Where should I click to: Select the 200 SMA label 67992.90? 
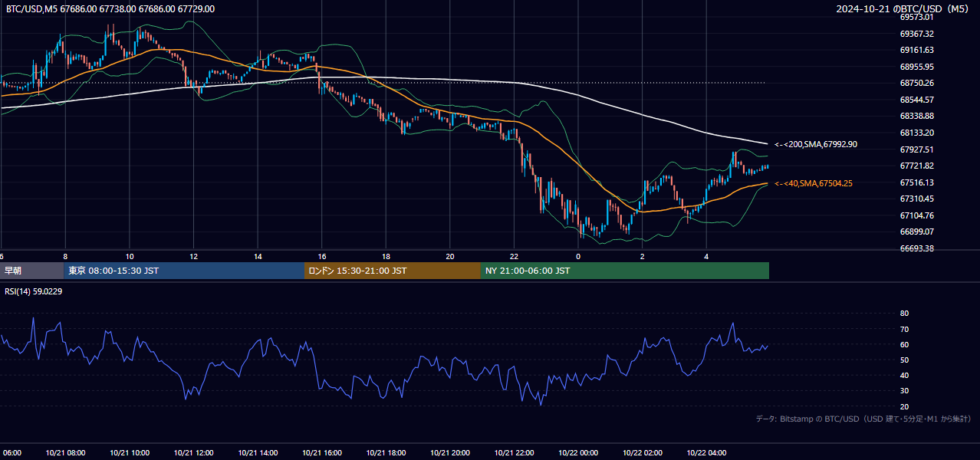click(816, 144)
